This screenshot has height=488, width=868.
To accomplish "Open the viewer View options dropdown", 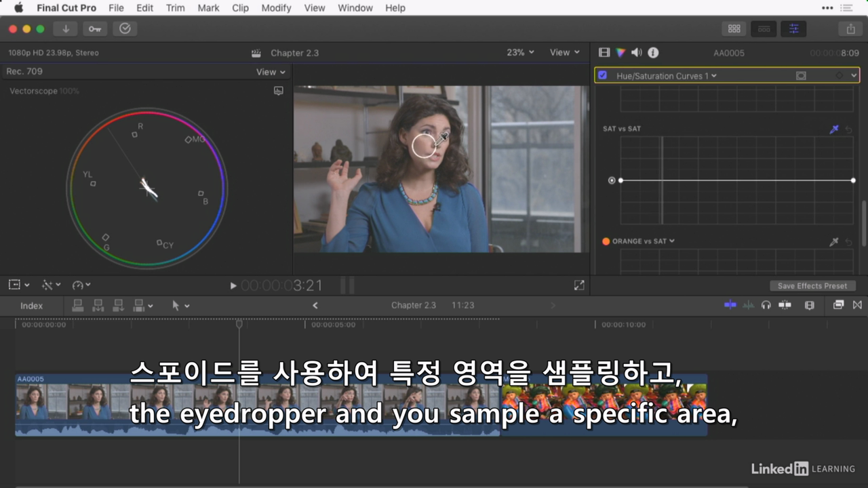I will (565, 52).
